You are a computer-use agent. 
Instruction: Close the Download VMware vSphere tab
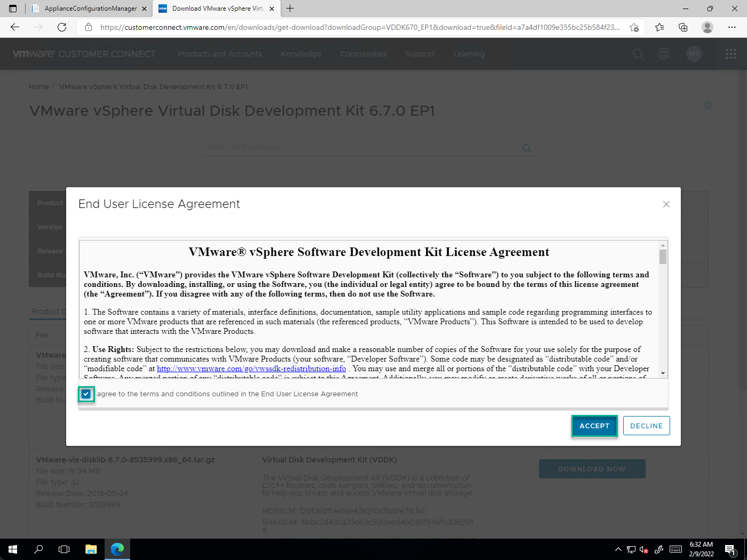point(272,9)
